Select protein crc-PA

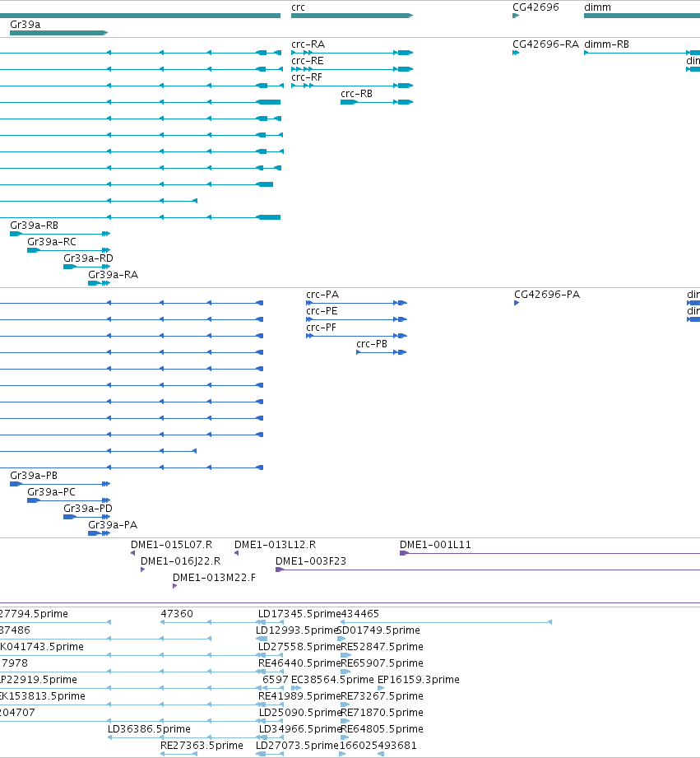tap(356, 303)
